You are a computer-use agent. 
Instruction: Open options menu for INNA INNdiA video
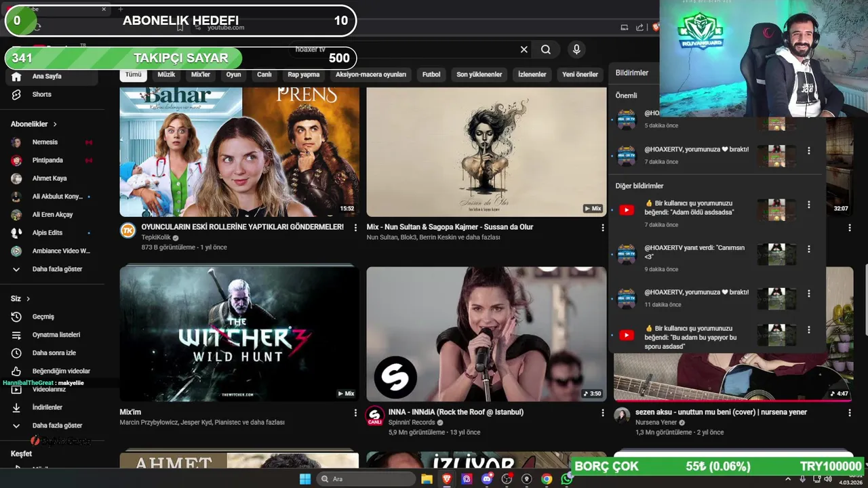602,413
